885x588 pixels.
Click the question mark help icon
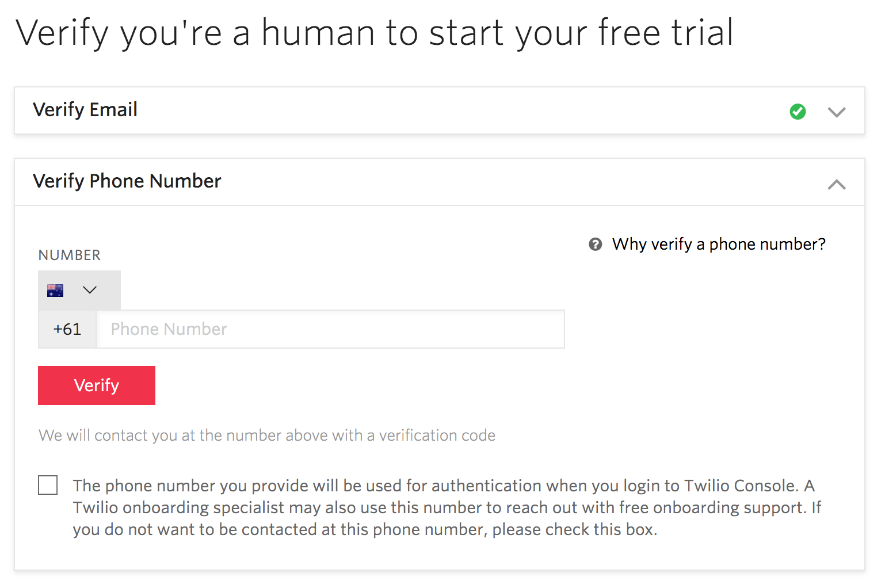(595, 245)
